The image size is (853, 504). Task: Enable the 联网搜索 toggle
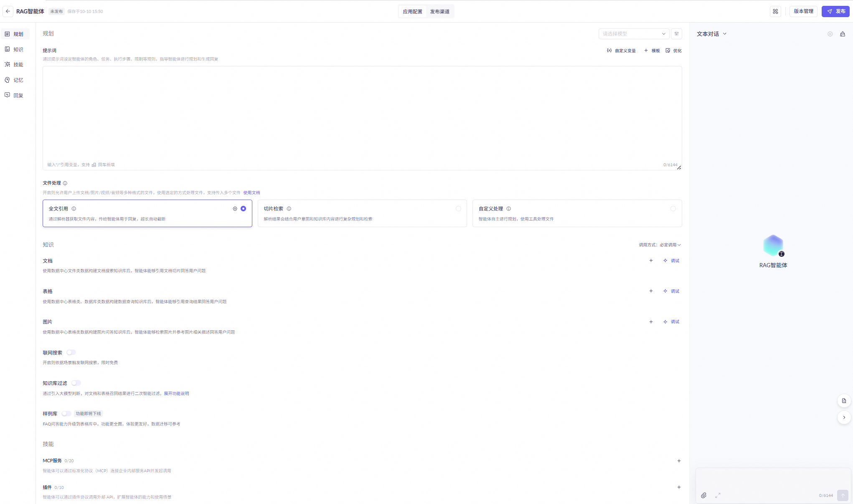pyautogui.click(x=71, y=352)
